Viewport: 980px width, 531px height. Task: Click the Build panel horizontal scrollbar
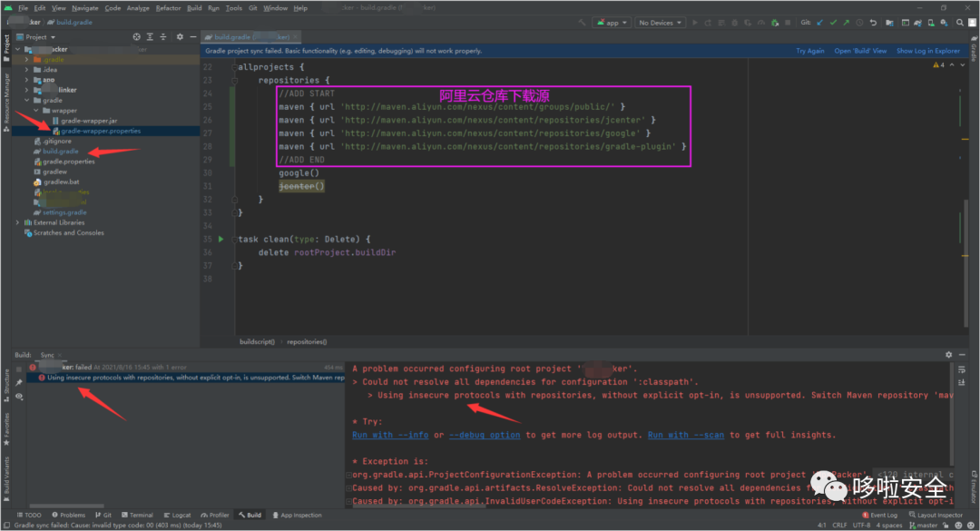coord(66,506)
